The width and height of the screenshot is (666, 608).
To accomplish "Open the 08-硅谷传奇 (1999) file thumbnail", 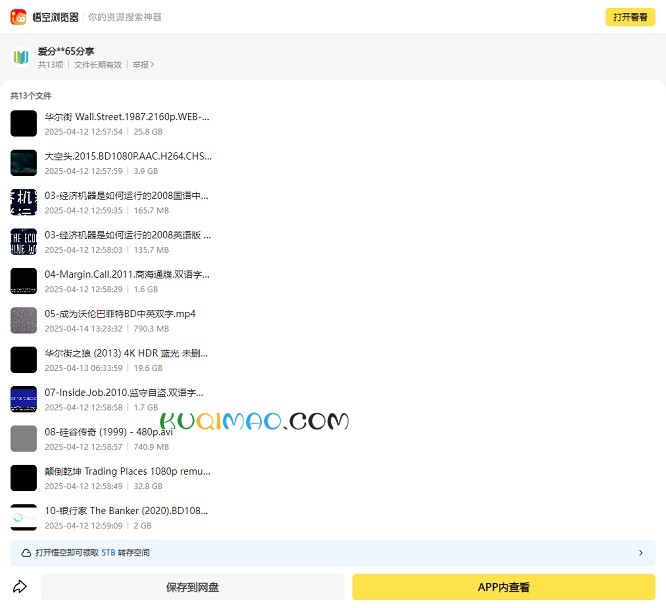I will click(24, 438).
